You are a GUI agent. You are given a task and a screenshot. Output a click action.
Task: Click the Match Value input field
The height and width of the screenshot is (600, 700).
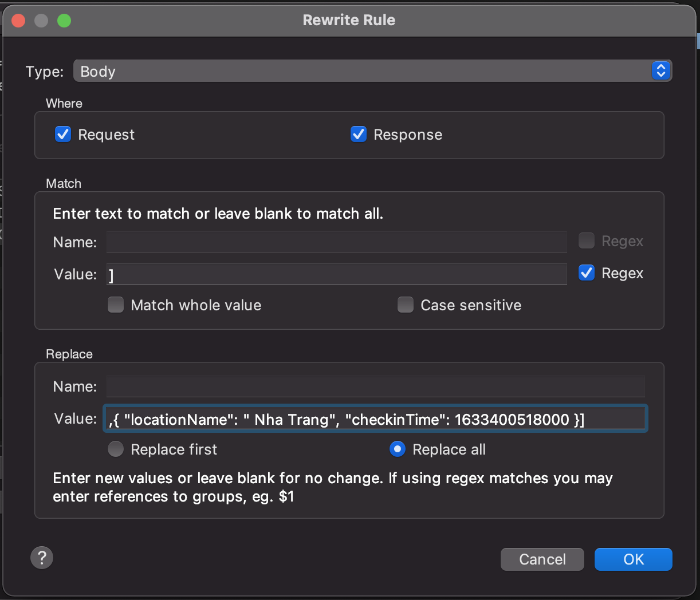pos(337,274)
